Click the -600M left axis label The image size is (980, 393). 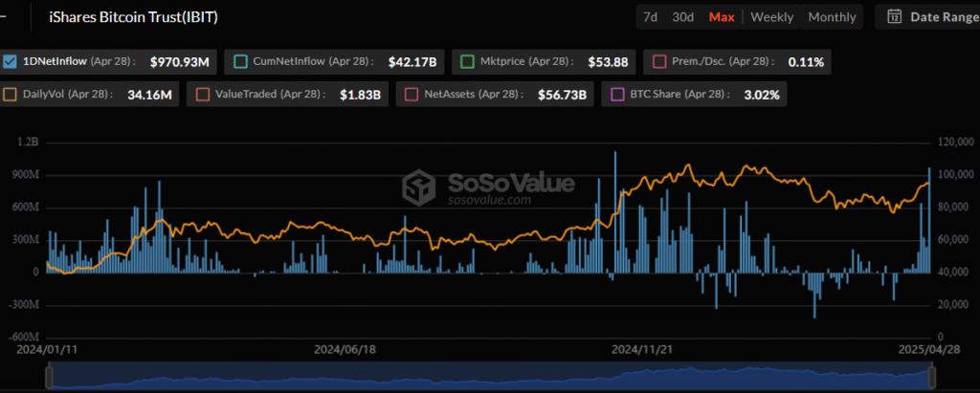[x=24, y=337]
